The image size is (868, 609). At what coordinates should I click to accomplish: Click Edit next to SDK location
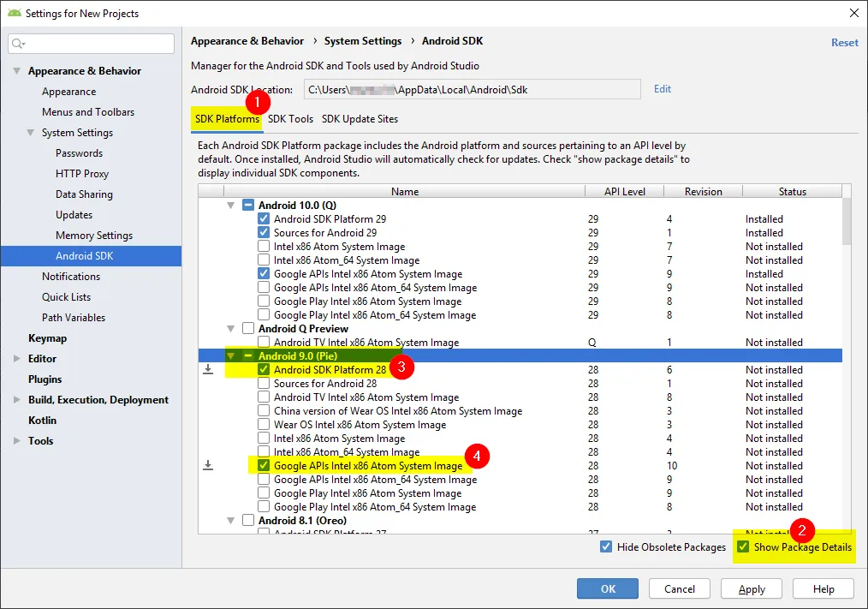(x=663, y=89)
